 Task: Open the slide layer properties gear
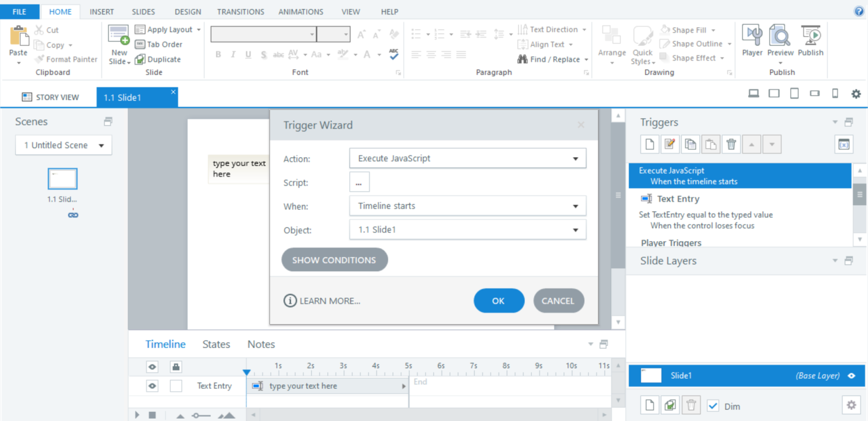pyautogui.click(x=850, y=405)
